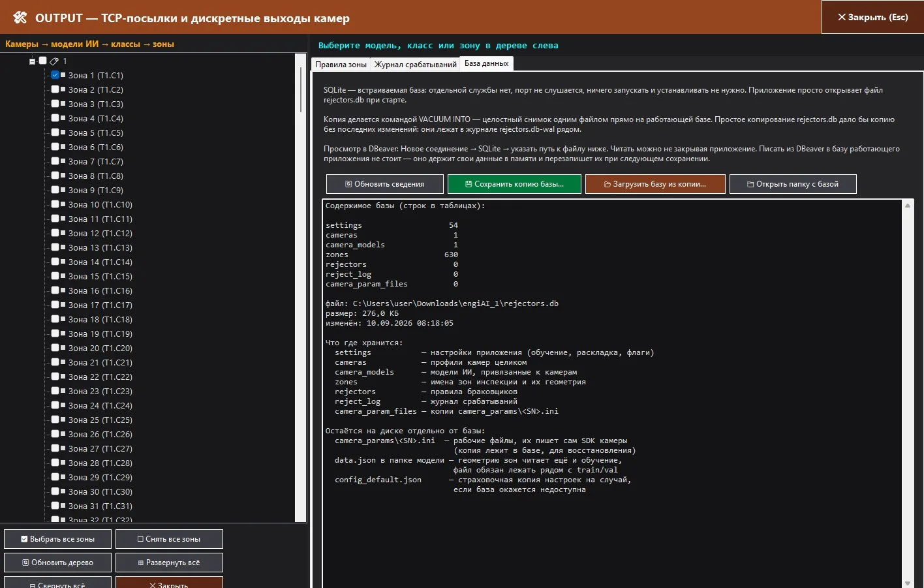The width and height of the screenshot is (924, 588).
Task: Click the Выберите модель, класс или зону heading
Action: point(438,46)
